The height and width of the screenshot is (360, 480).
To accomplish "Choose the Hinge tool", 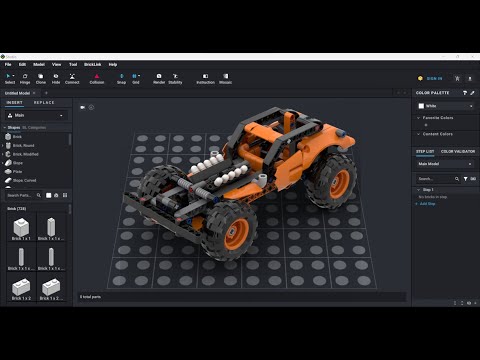I will click(x=25, y=79).
